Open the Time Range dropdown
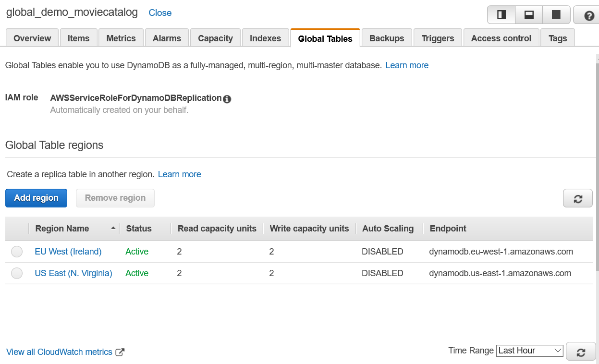Viewport: 599px width, 364px height. click(530, 351)
